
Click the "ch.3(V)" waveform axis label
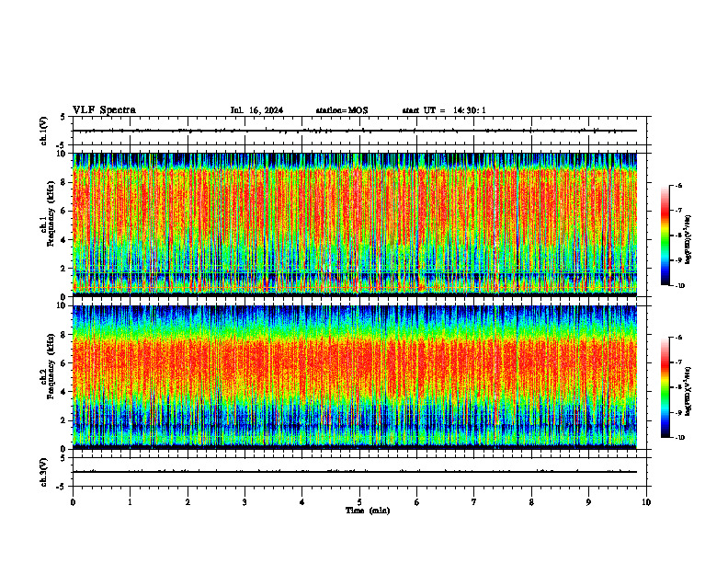coord(43,472)
